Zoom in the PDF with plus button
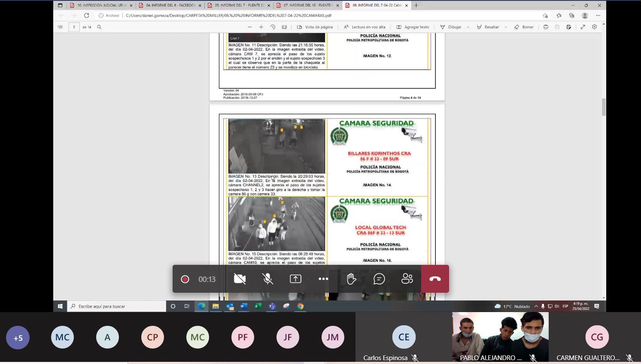The width and height of the screenshot is (641, 364). tap(261, 27)
